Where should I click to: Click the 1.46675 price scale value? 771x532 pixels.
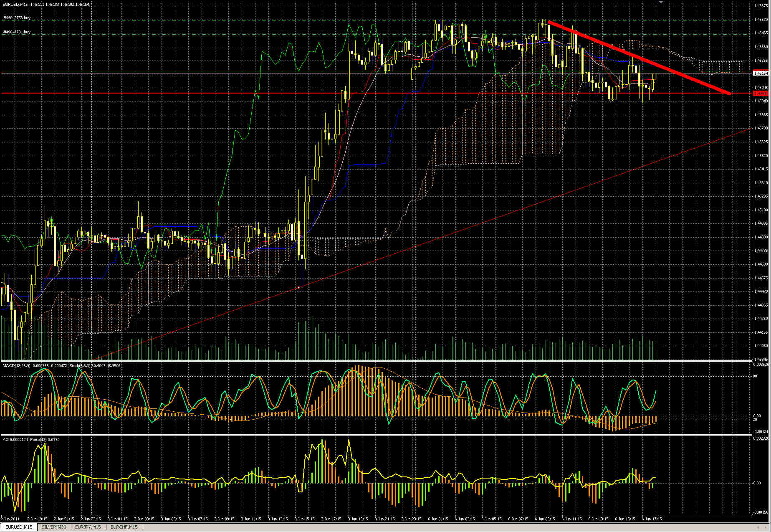[x=761, y=6]
